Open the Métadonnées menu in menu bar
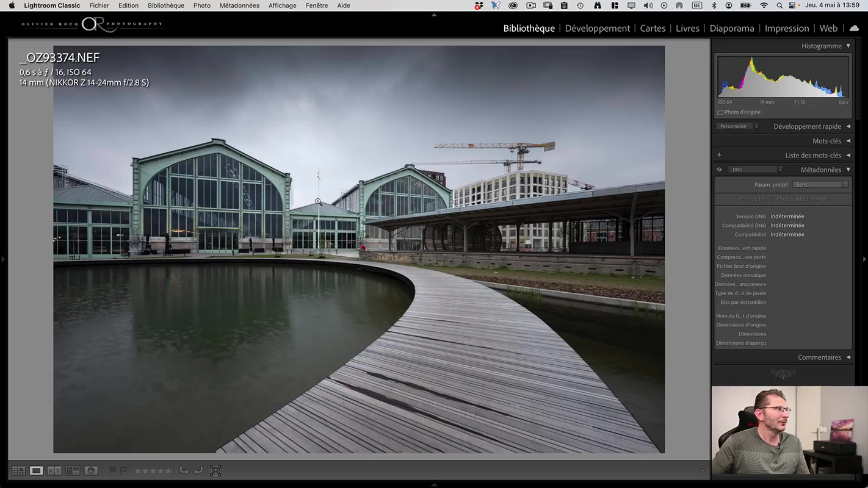Viewport: 868px width, 488px height. pos(239,5)
